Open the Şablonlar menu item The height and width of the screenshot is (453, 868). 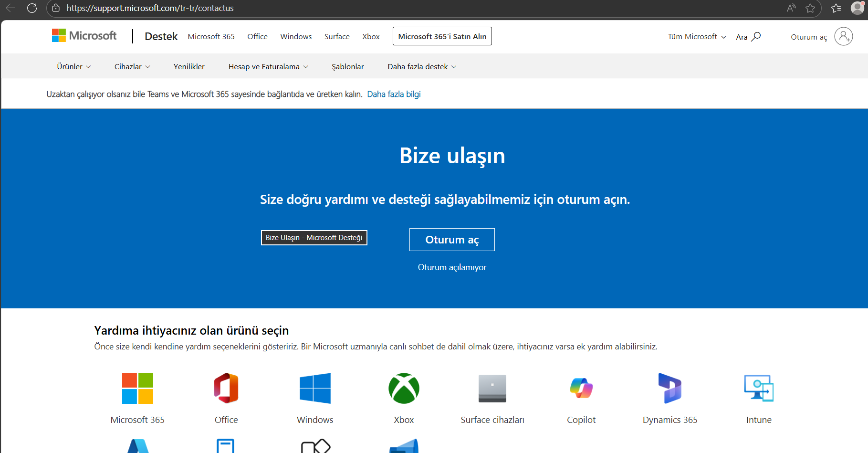(x=348, y=67)
